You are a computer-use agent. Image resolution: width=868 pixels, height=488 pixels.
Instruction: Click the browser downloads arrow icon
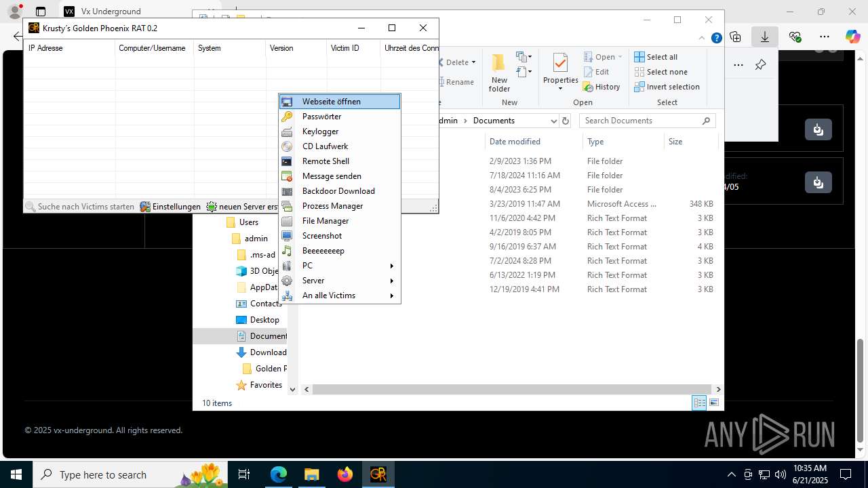pos(765,37)
